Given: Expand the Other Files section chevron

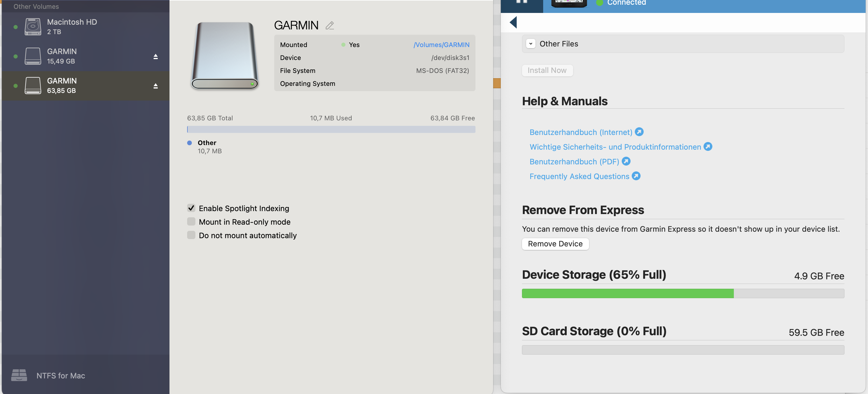Looking at the screenshot, I should pos(531,44).
